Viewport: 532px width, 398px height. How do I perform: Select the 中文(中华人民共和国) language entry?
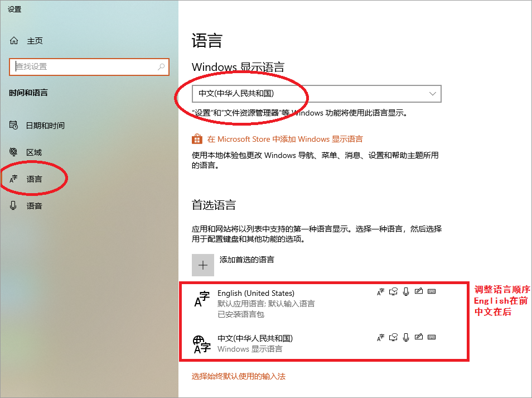pyautogui.click(x=255, y=338)
